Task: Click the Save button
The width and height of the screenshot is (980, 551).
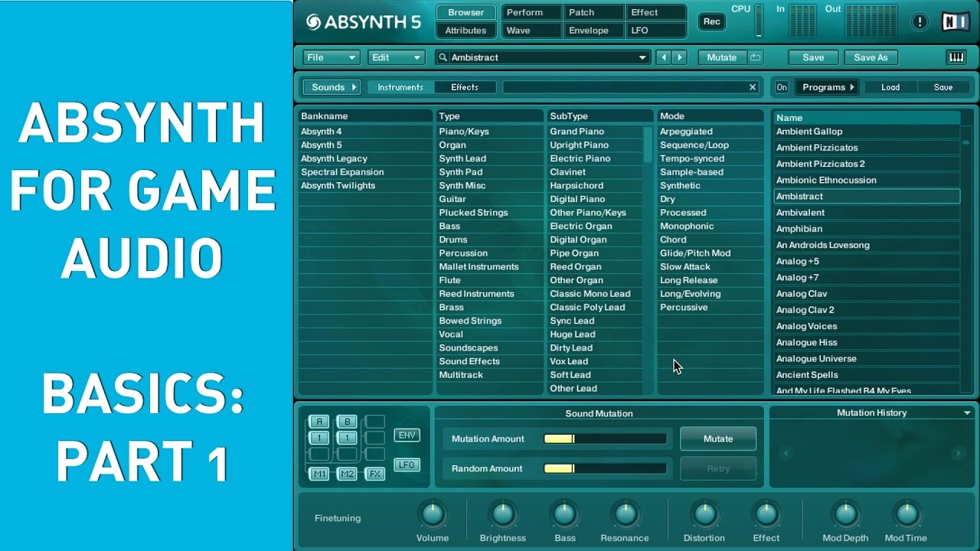Action: click(813, 57)
